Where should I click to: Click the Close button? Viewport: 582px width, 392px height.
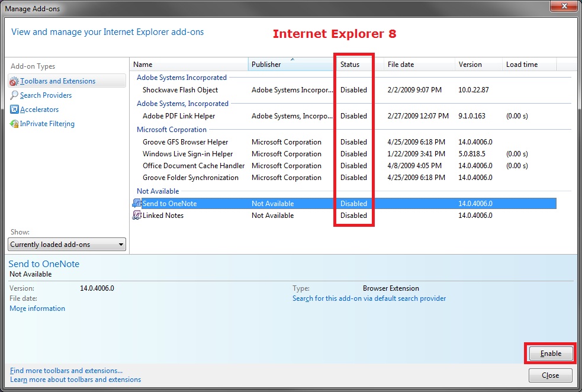(551, 375)
